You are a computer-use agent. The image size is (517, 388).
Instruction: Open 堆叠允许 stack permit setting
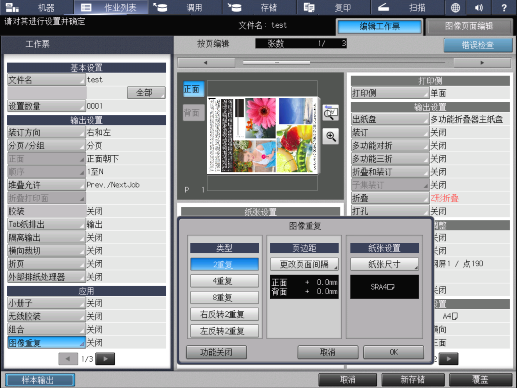46,185
